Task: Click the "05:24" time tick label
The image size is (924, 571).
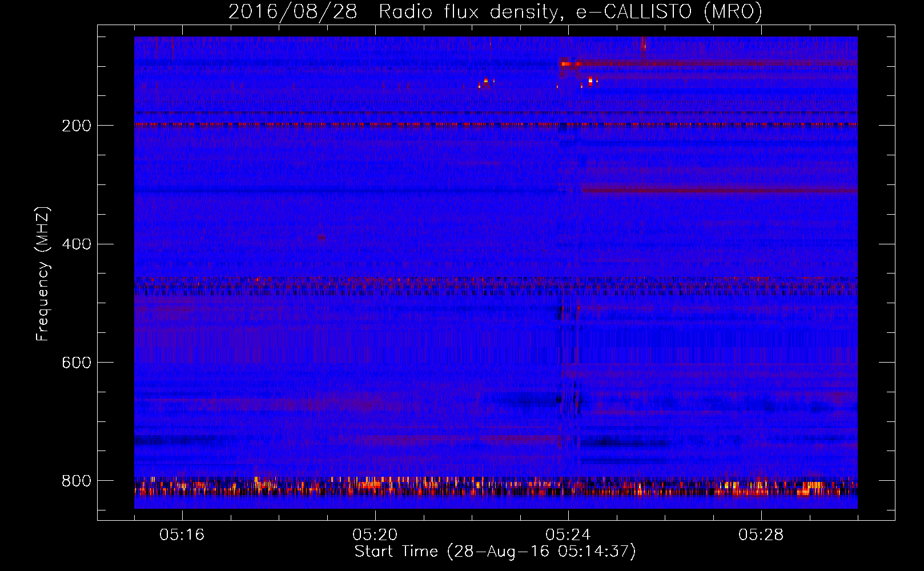Action: pos(568,535)
